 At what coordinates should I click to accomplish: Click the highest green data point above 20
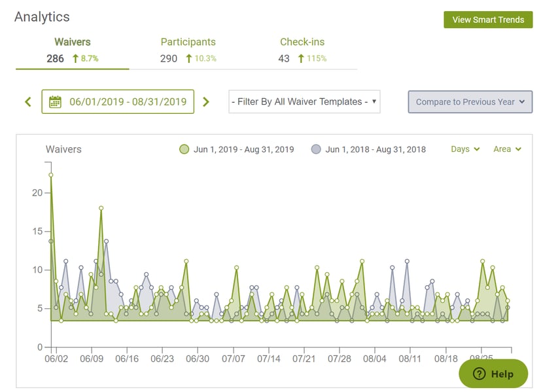[x=51, y=175]
